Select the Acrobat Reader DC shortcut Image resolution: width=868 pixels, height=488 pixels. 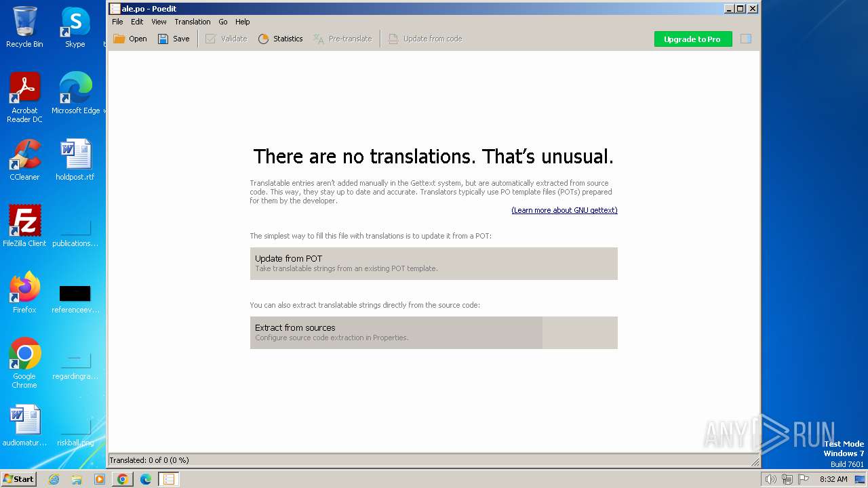point(24,98)
